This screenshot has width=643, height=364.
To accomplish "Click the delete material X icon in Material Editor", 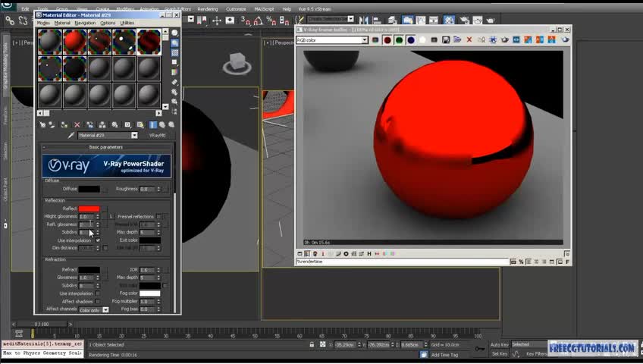I will [x=77, y=124].
